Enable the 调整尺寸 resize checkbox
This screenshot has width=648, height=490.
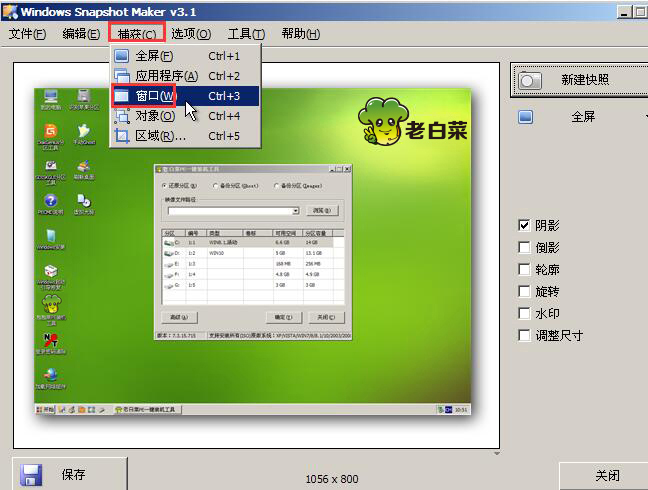pyautogui.click(x=524, y=335)
